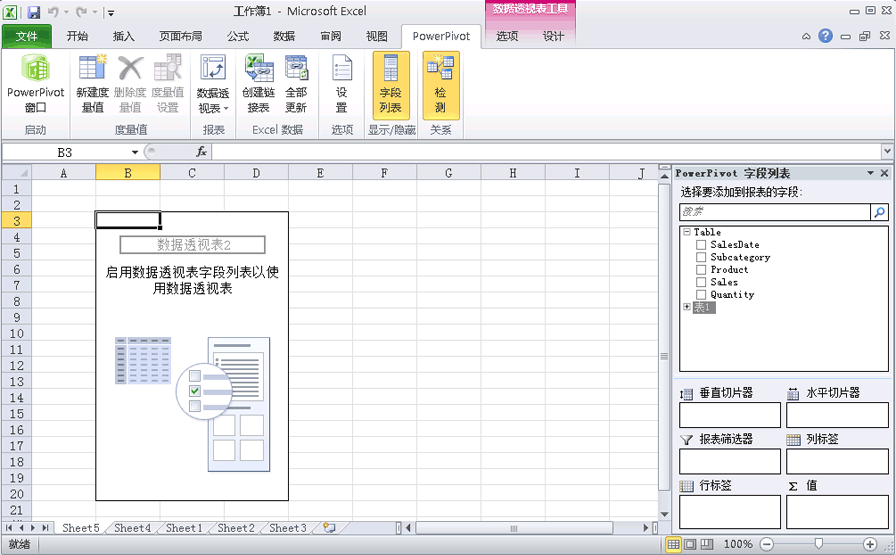
Task: Click zoom out minus button
Action: (x=767, y=544)
